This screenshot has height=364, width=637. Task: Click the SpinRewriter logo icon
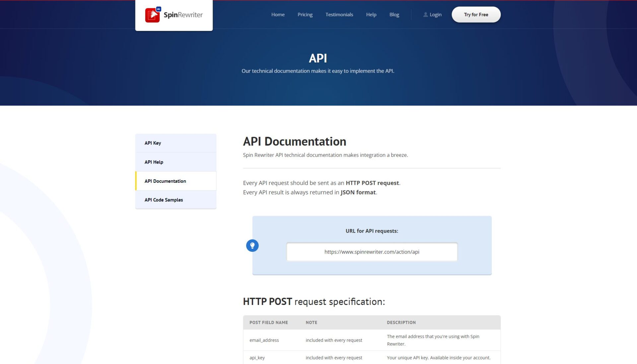(x=152, y=15)
